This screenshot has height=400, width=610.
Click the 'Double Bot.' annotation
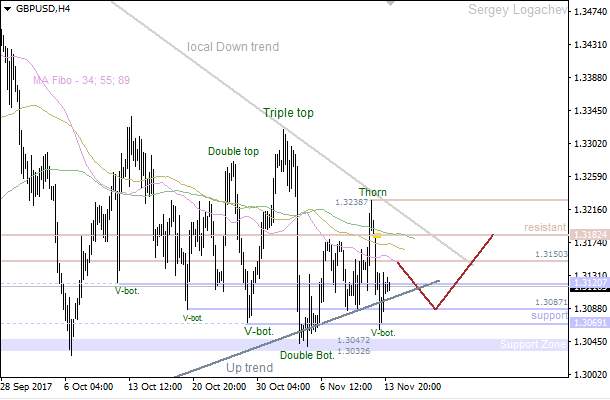(x=307, y=355)
